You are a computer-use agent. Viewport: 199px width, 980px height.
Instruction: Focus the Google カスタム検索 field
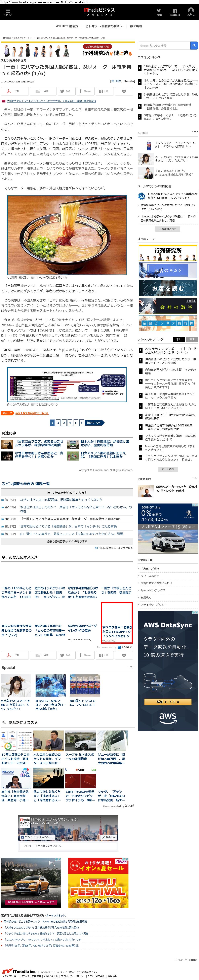pos(164,46)
